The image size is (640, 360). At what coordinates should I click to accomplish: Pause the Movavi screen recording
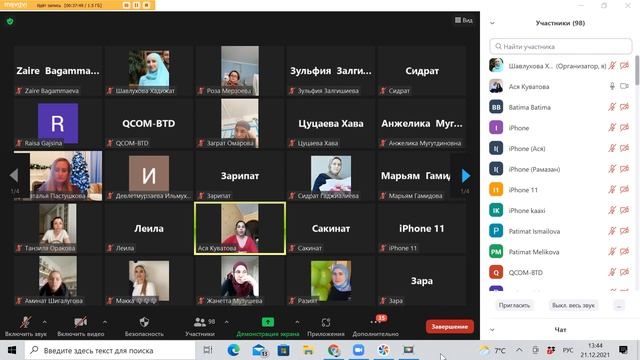[x=136, y=5]
